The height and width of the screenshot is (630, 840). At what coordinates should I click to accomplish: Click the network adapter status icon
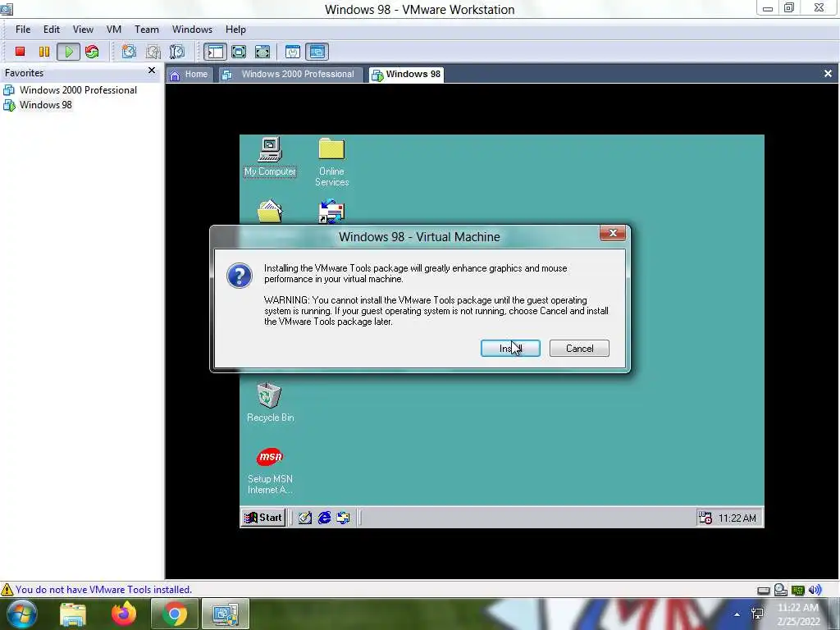click(x=797, y=591)
